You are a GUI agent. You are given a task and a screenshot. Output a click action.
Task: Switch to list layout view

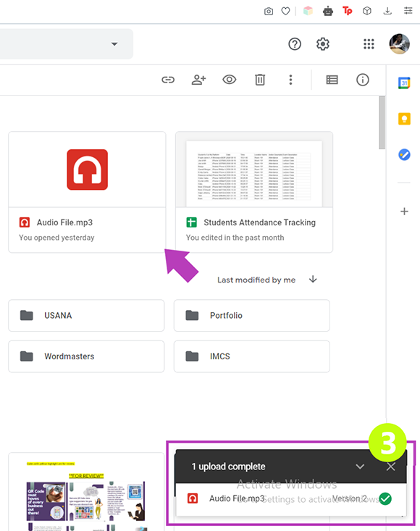coord(332,80)
